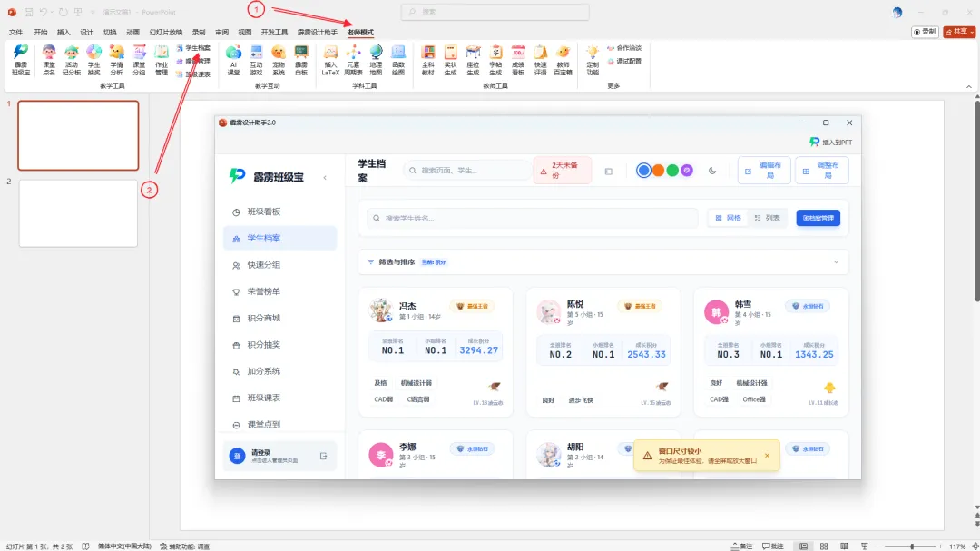980x551 pixels.
Task: Click the 录制 button top right
Action: coord(925,31)
